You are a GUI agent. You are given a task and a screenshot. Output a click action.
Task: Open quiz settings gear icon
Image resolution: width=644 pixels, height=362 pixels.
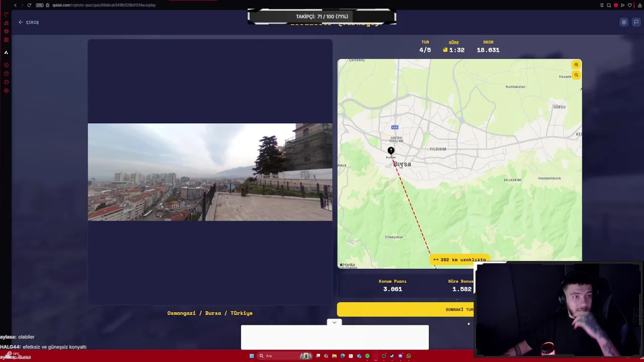coord(624,22)
